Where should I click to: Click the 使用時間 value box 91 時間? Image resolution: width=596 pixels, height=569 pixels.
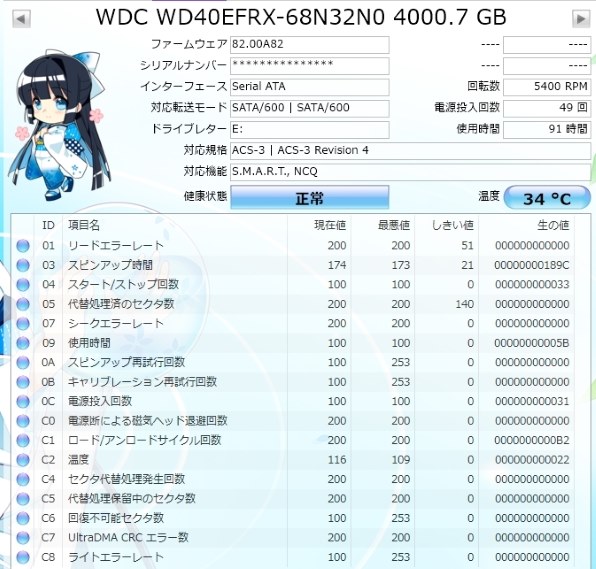point(547,130)
